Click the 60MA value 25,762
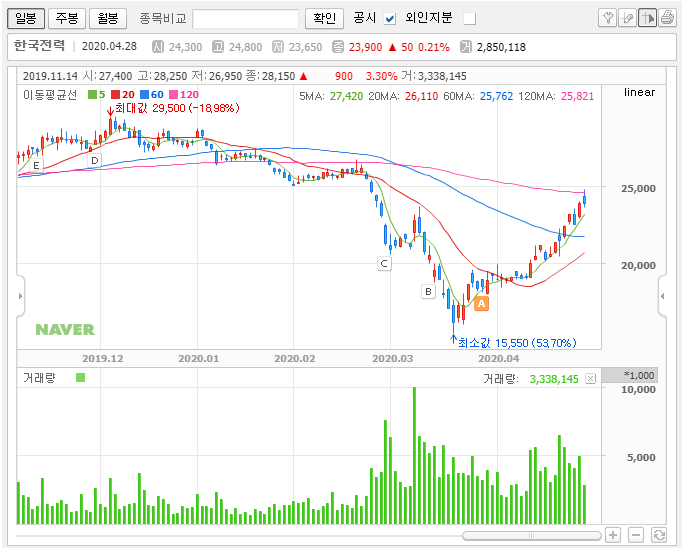Image resolution: width=682 pixels, height=548 pixels. point(496,96)
